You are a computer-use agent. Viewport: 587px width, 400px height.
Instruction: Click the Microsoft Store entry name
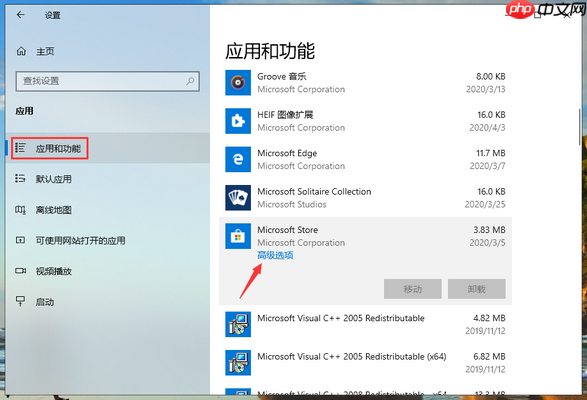288,230
